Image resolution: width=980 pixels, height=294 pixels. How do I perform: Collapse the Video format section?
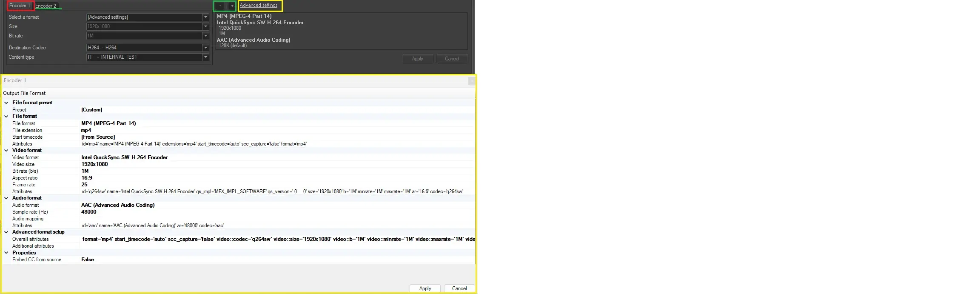click(6, 150)
